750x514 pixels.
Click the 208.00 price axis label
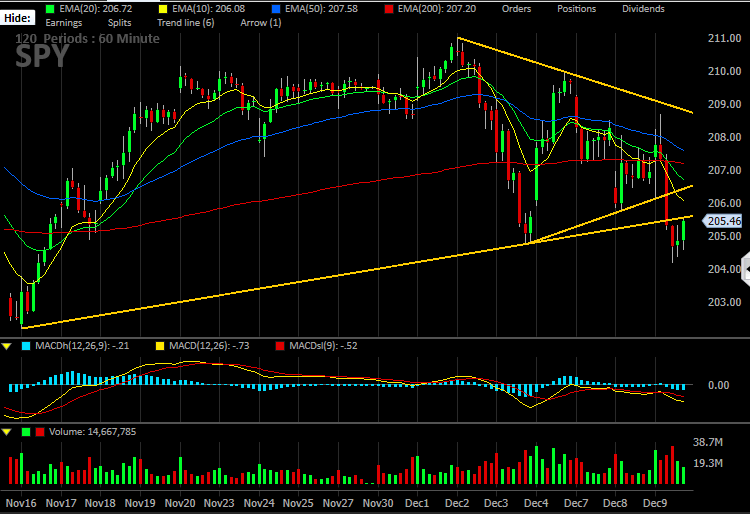724,137
